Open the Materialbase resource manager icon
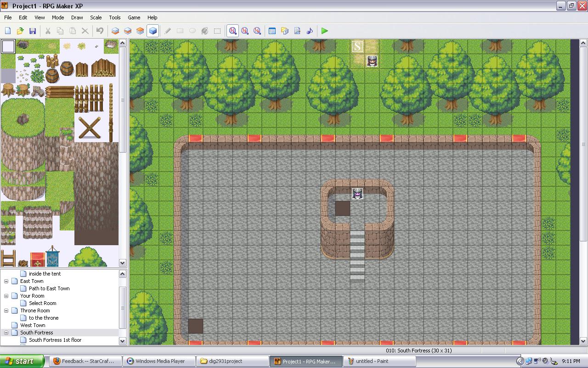Viewport: 588px width, 368px height. pyautogui.click(x=285, y=31)
